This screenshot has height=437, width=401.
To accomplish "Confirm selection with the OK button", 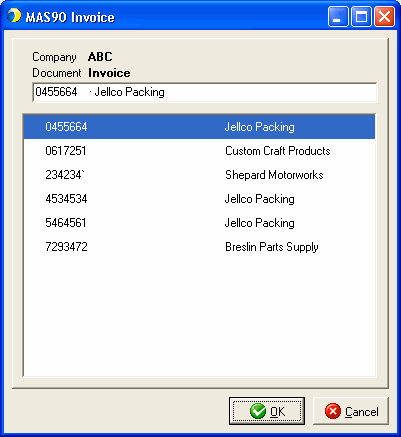I will pyautogui.click(x=267, y=411).
